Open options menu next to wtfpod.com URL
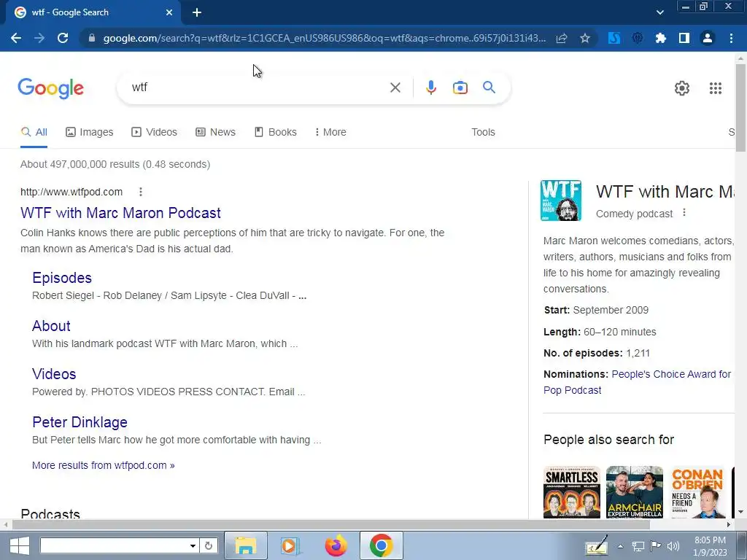Image resolution: width=747 pixels, height=560 pixels. (x=141, y=192)
